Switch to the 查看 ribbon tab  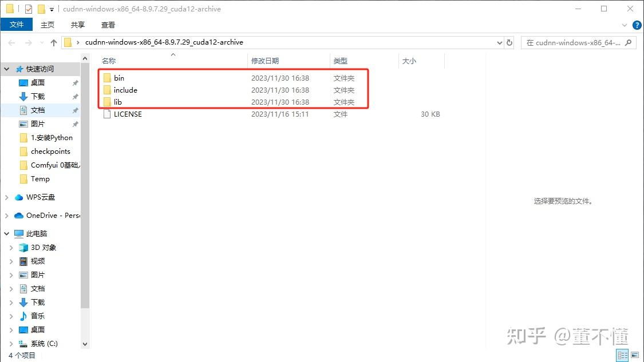pyautogui.click(x=108, y=25)
